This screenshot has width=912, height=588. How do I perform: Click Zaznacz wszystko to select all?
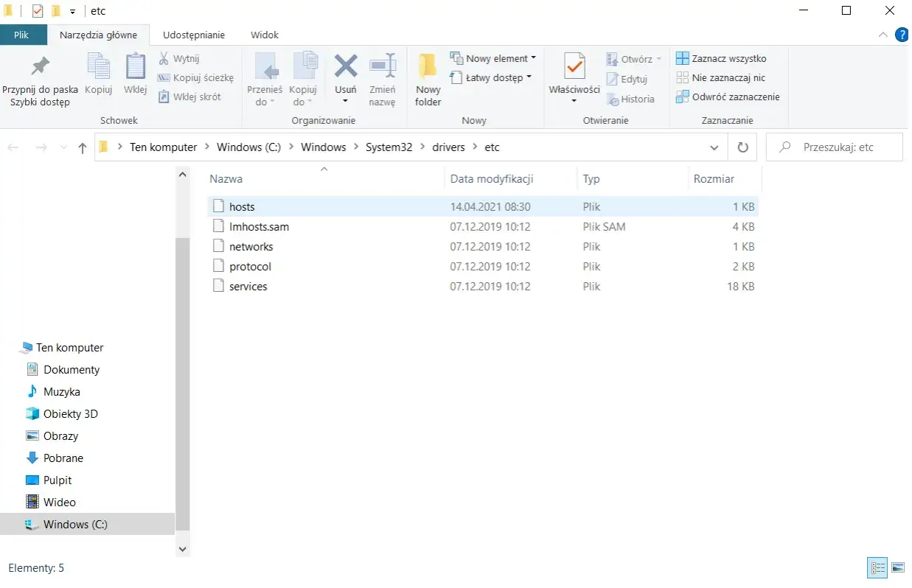(722, 58)
